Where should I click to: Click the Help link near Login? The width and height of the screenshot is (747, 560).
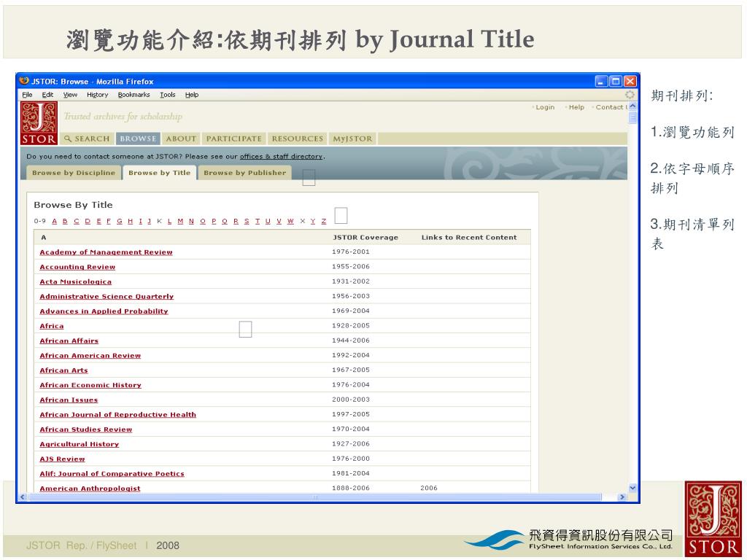click(x=576, y=107)
